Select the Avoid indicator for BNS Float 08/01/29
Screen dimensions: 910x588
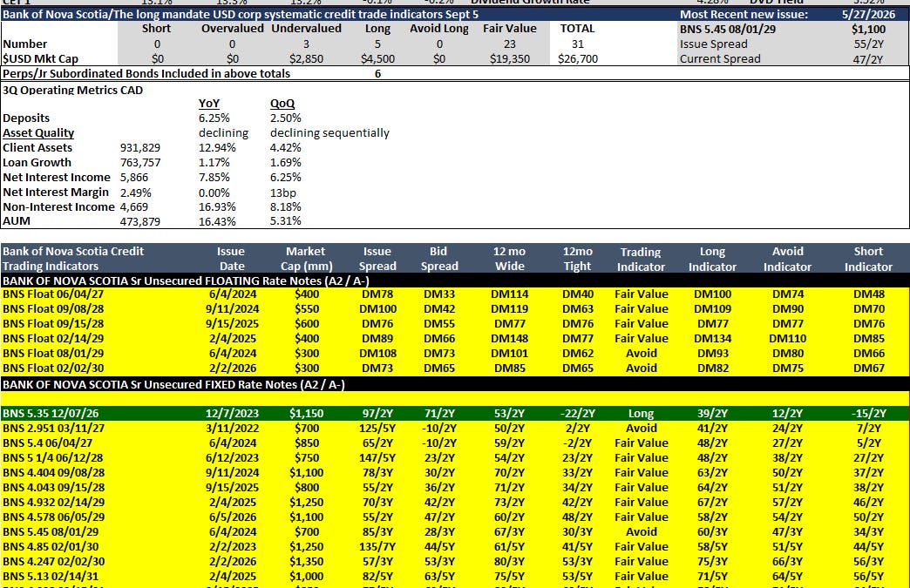coord(642,353)
